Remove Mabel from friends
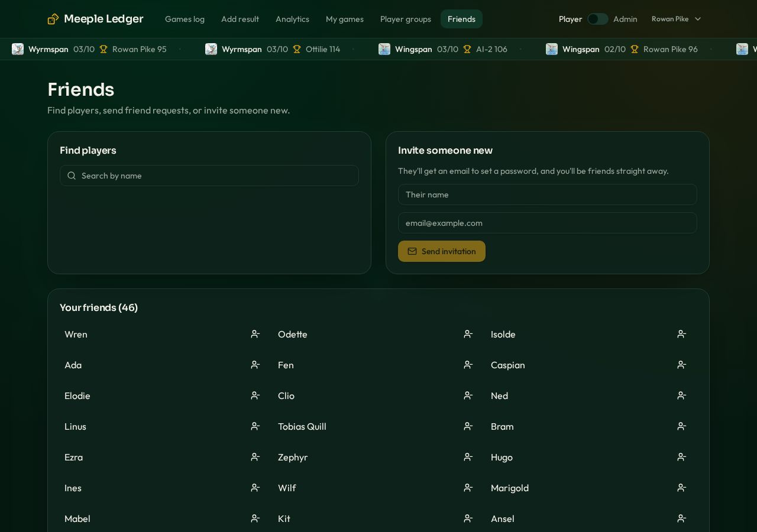The width and height of the screenshot is (757, 532). pos(255,518)
